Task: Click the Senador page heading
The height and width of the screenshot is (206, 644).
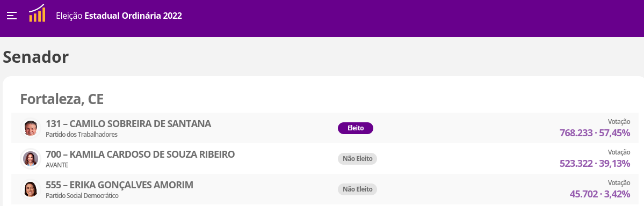Action: (36, 57)
